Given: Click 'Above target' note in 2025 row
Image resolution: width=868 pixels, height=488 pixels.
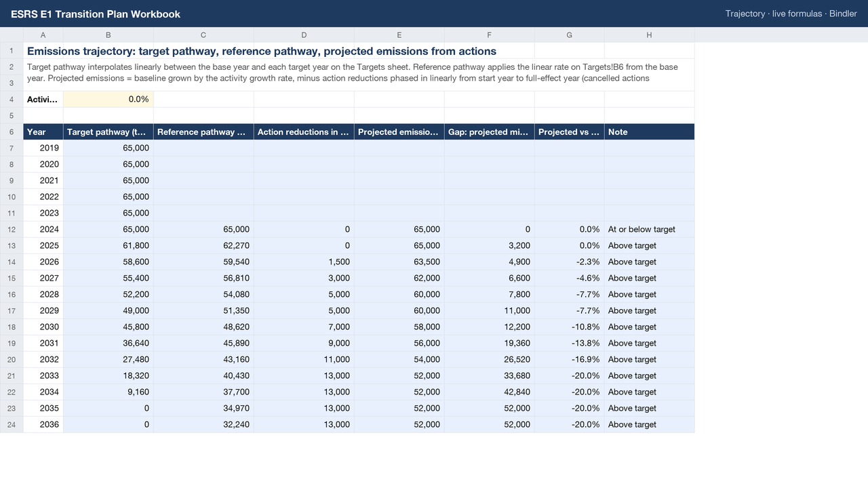Looking at the screenshot, I should (650, 245).
